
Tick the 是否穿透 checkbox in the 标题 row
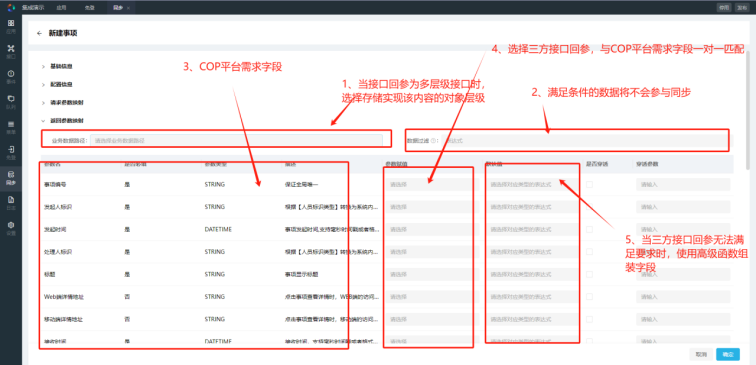589,274
